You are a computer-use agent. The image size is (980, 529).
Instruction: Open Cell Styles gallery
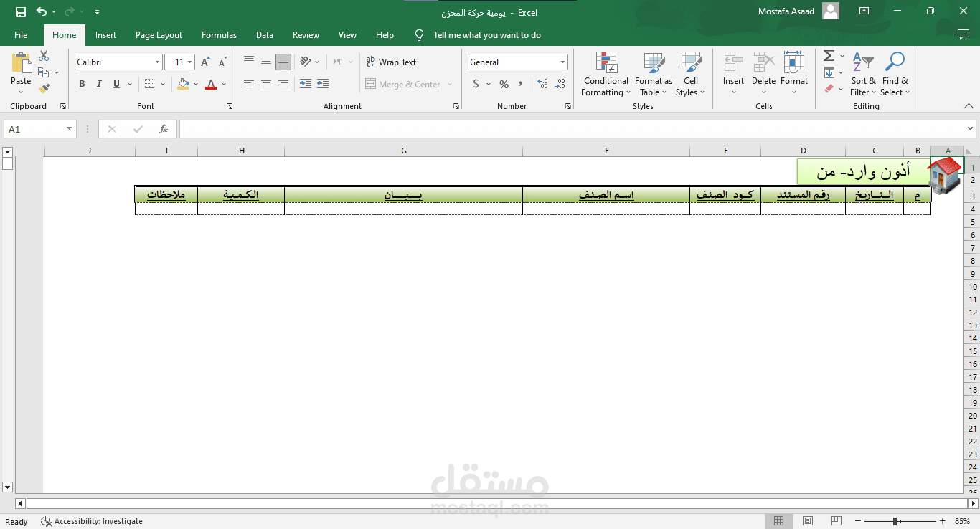(690, 75)
